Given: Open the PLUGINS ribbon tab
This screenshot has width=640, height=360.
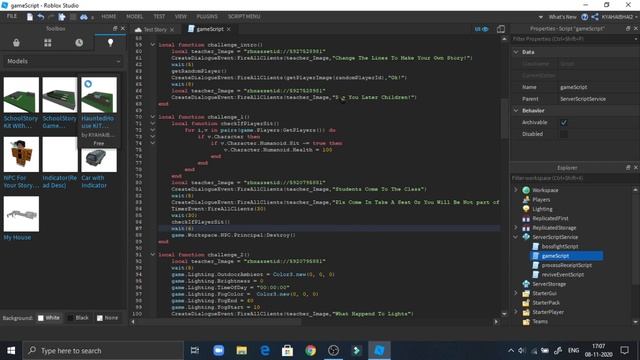Looking at the screenshot, I should click(207, 17).
